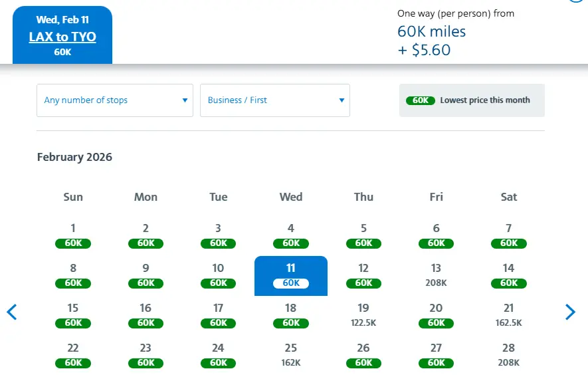
Task: Pick Sunday February 1 date
Action: click(73, 235)
